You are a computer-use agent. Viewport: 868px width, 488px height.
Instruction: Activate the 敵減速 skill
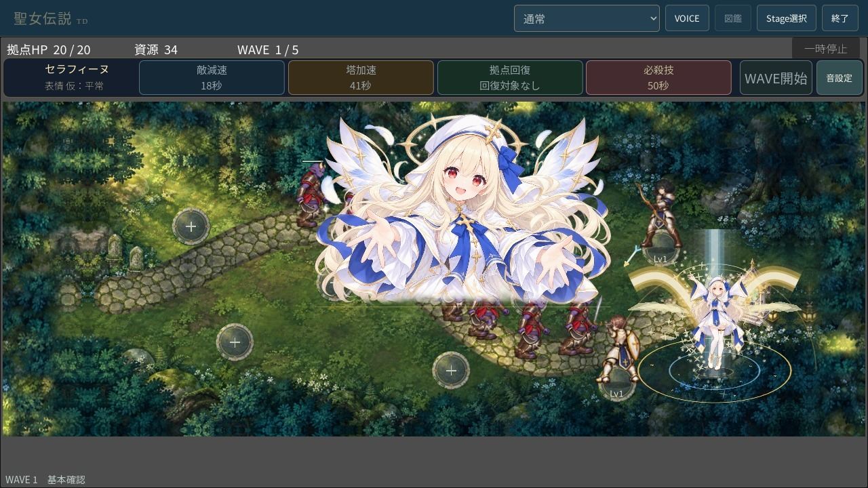click(x=212, y=77)
